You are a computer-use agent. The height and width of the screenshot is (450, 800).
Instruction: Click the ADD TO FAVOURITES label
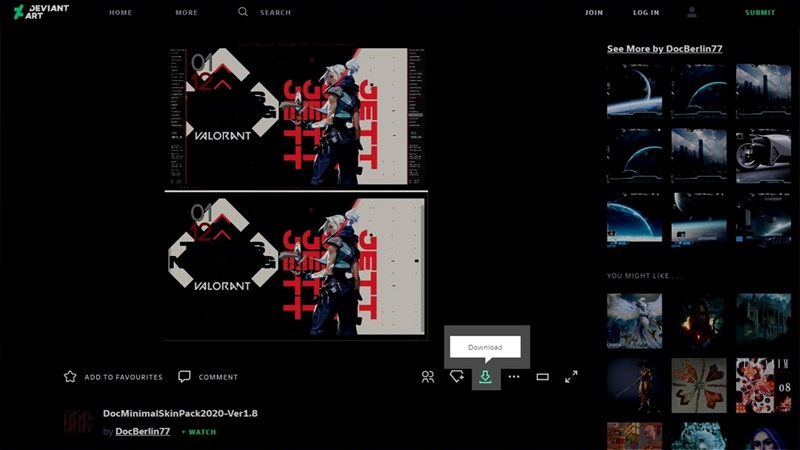[123, 377]
